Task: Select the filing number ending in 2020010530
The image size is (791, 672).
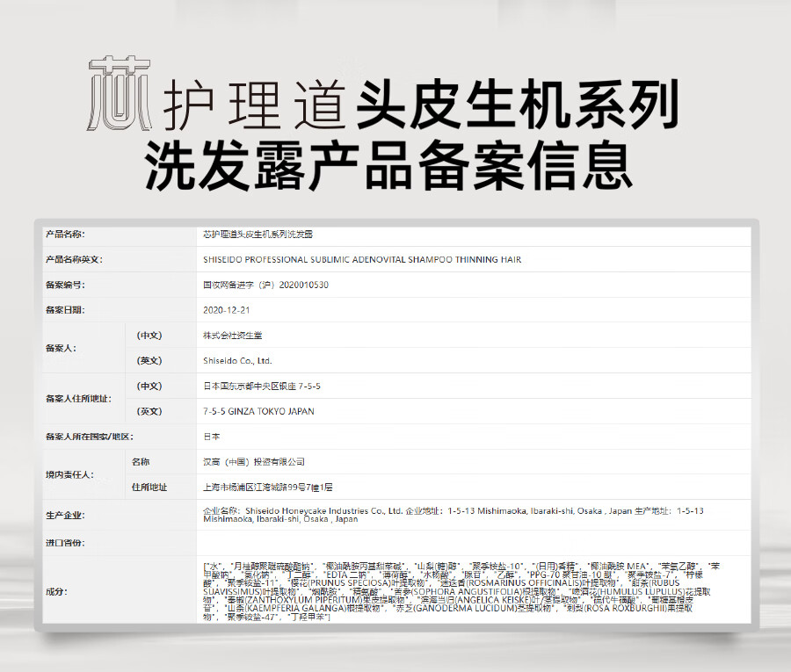Action: coord(265,285)
